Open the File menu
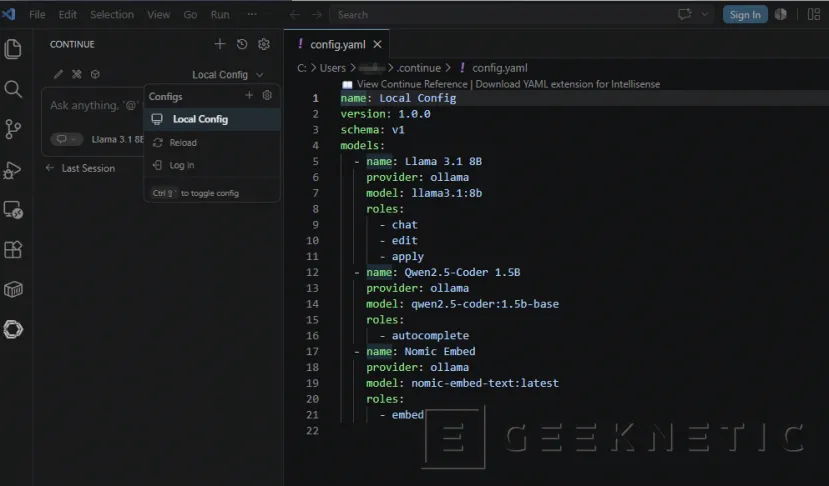This screenshot has height=486, width=829. point(37,15)
